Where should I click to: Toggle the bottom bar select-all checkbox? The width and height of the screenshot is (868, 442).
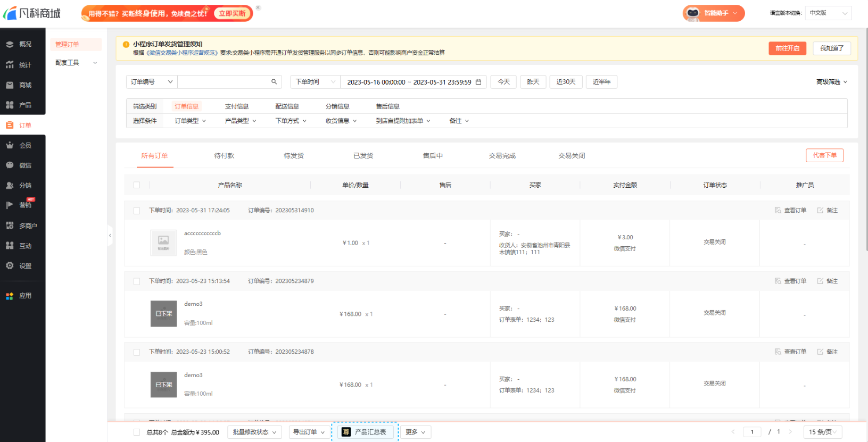coord(137,432)
